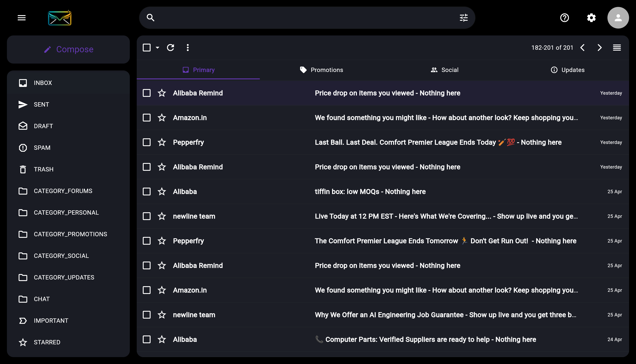Viewport: 636px width, 364px height.
Task: Select the Alibaba Remind email checkbox
Action: click(x=146, y=93)
